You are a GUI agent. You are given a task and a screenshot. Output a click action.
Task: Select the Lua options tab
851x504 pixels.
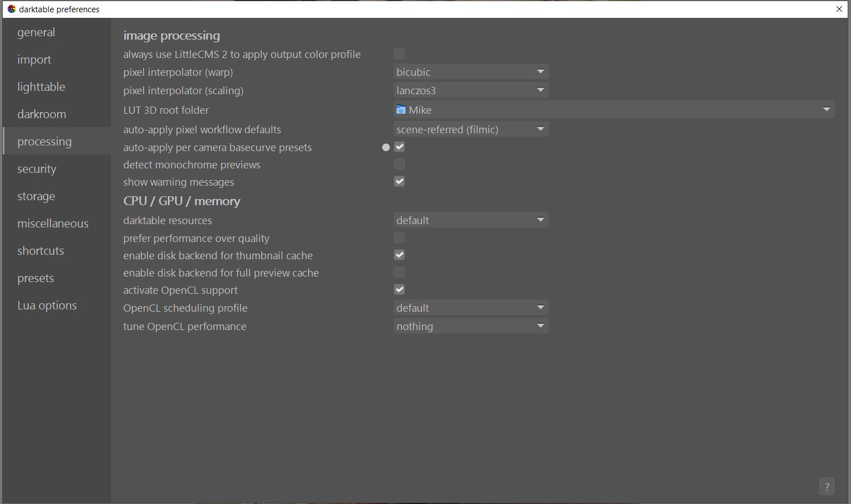point(47,306)
